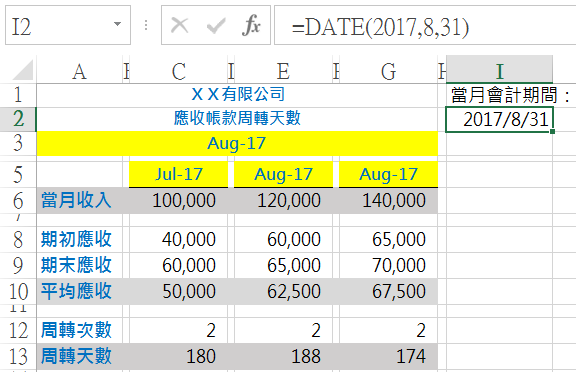Image resolution: width=576 pixels, height=372 pixels.
Task: Click the cell with value 67,500
Action: tap(388, 291)
